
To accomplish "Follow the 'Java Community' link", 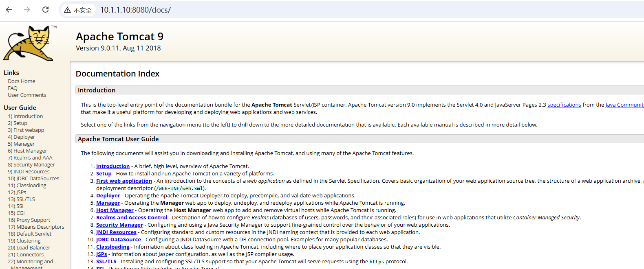I will coord(624,105).
